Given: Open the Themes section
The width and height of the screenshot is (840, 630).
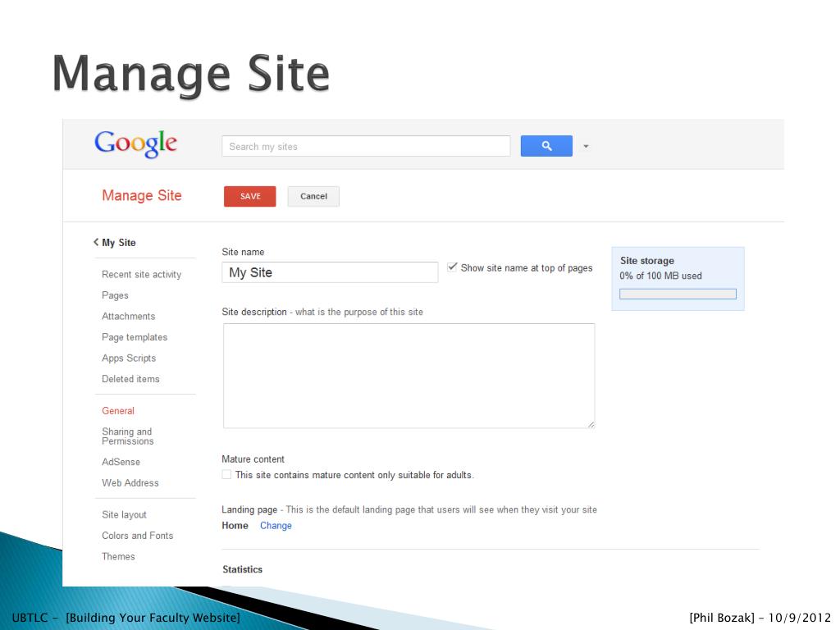Looking at the screenshot, I should click(x=118, y=557).
